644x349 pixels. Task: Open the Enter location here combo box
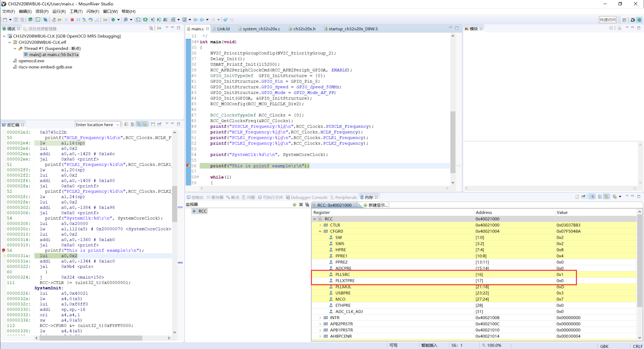coord(97,124)
